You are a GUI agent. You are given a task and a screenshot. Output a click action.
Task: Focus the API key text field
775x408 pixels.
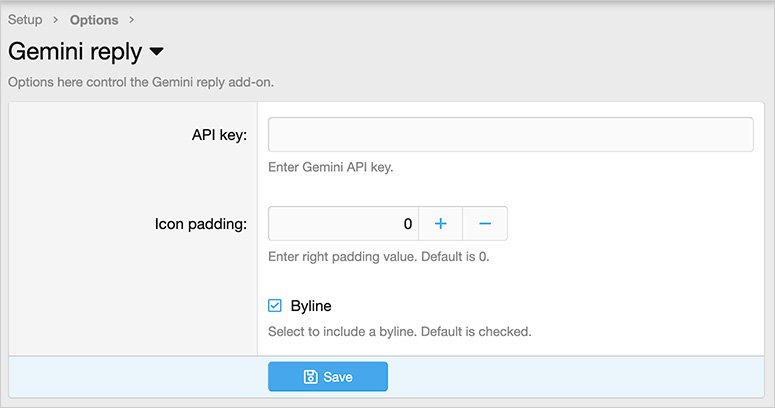[x=510, y=135]
